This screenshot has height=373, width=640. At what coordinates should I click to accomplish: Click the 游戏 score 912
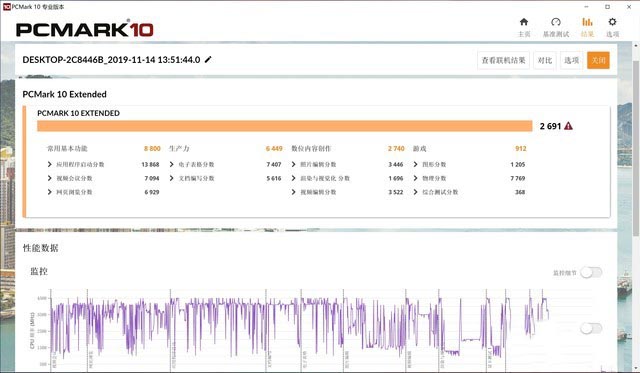pyautogui.click(x=520, y=149)
